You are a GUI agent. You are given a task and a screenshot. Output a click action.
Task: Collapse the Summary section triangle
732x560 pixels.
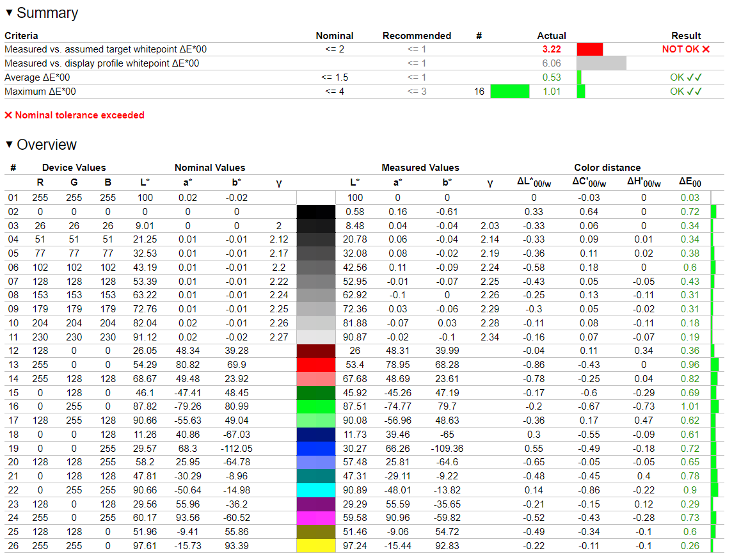9,13
